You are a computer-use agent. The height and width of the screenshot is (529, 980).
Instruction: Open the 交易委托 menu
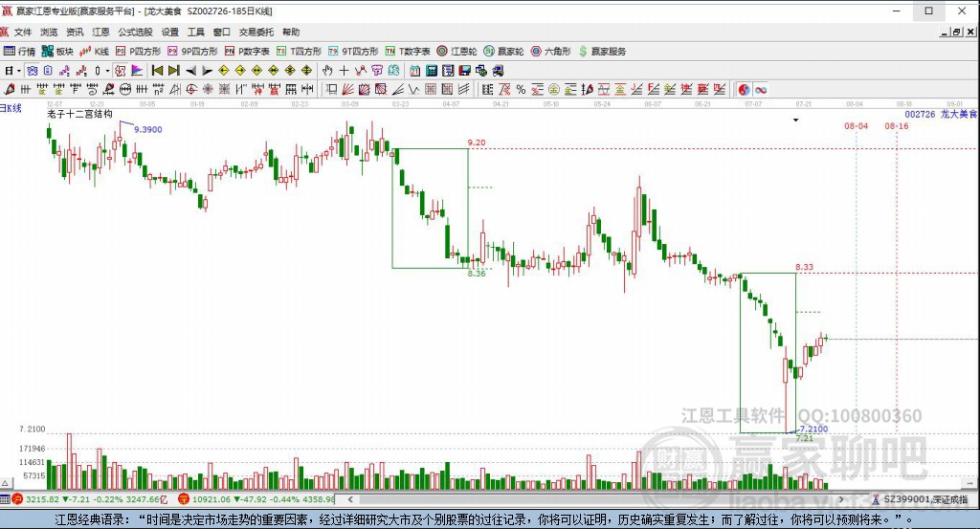256,32
